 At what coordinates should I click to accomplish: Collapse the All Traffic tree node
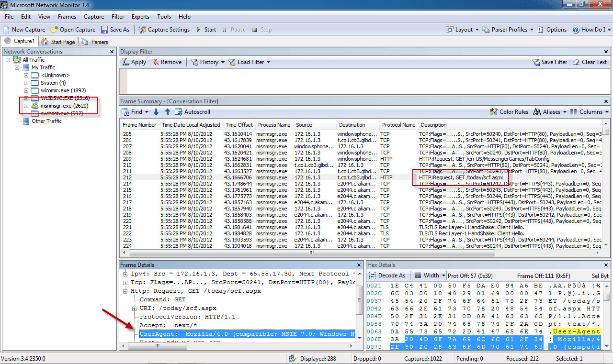[9, 60]
